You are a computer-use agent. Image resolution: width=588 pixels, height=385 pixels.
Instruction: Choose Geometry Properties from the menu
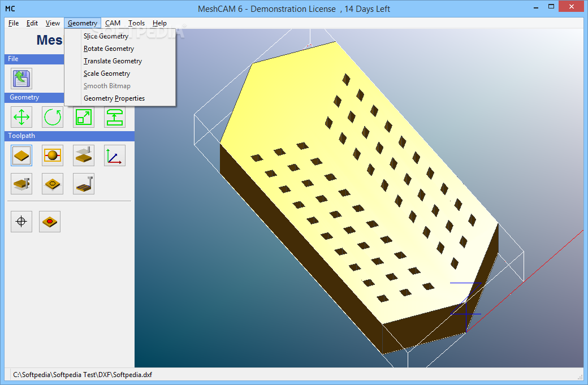pos(120,98)
